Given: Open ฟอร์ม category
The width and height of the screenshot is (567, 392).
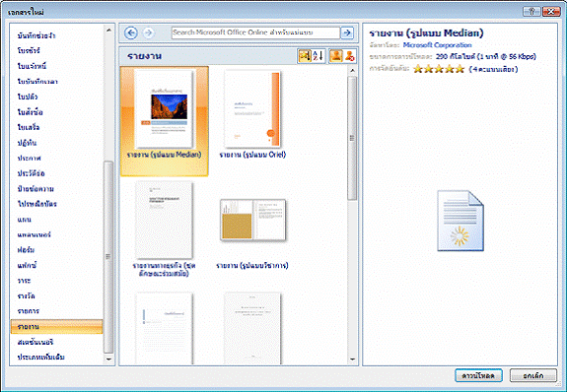Looking at the screenshot, I should [x=26, y=249].
